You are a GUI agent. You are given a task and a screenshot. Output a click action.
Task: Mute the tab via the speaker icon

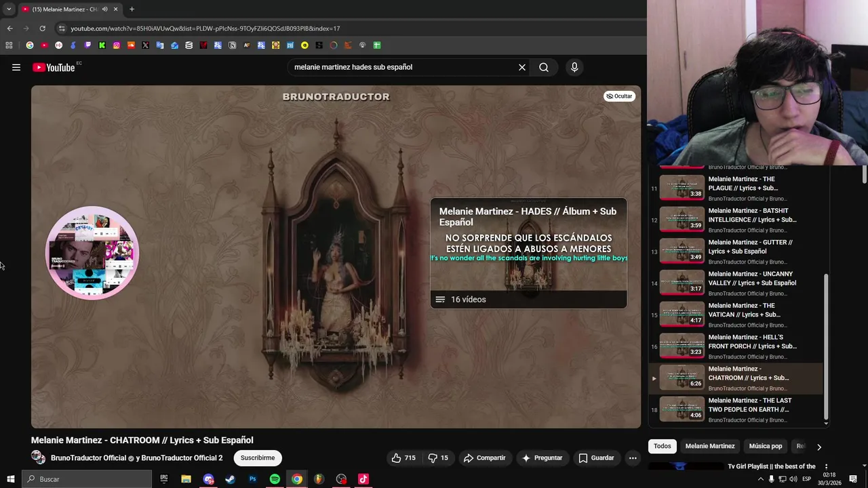pyautogui.click(x=104, y=9)
